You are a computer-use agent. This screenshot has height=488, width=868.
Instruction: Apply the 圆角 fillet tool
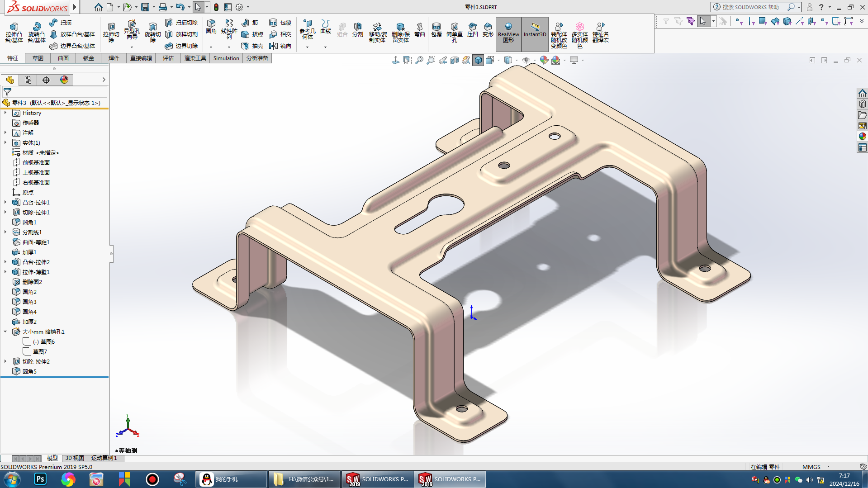(x=211, y=27)
